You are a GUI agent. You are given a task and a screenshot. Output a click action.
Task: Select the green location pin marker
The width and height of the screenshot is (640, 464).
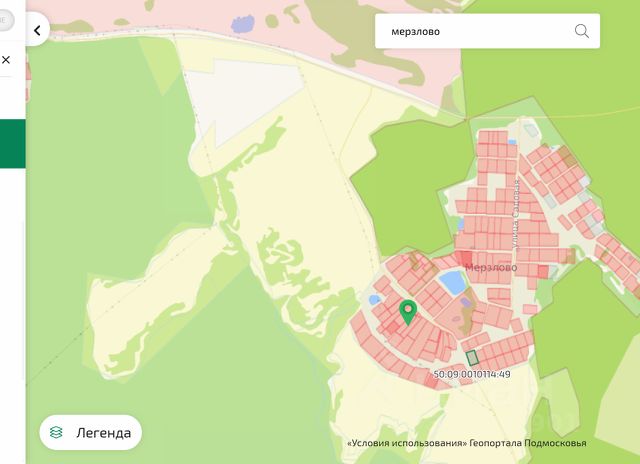[x=408, y=312]
